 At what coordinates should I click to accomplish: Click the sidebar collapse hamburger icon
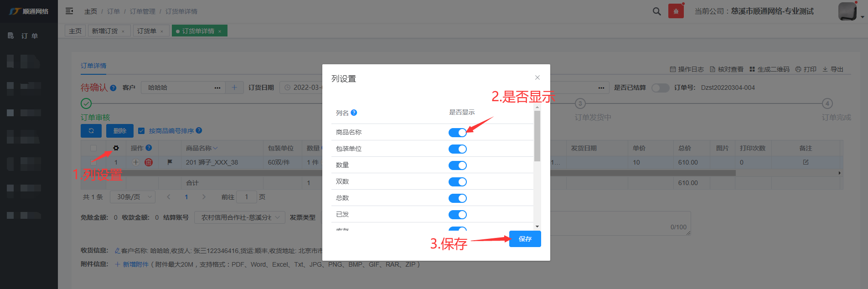point(69,11)
